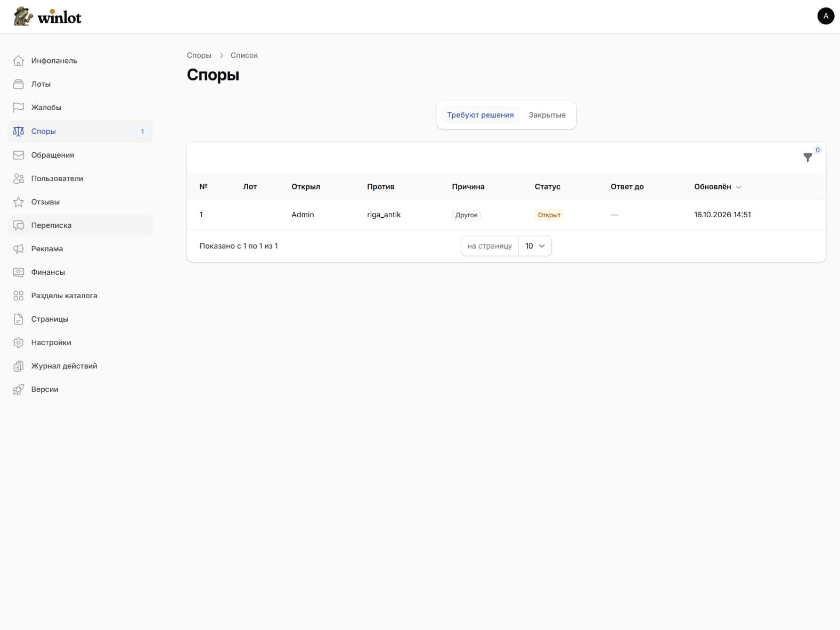Click the winlot logo
This screenshot has height=630, width=840.
tap(47, 17)
